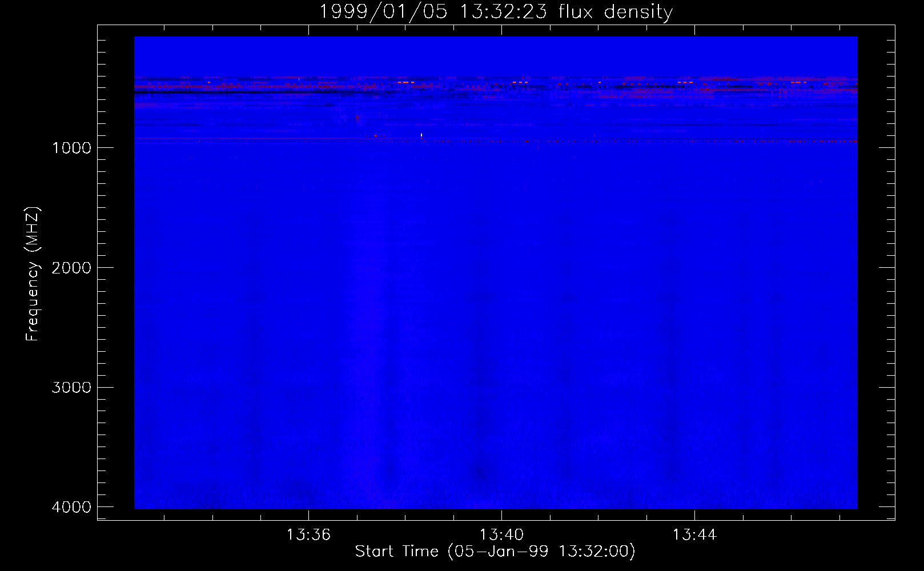The width and height of the screenshot is (924, 571).
Task: Select the 2000 frequency tick label
Action: (x=71, y=268)
